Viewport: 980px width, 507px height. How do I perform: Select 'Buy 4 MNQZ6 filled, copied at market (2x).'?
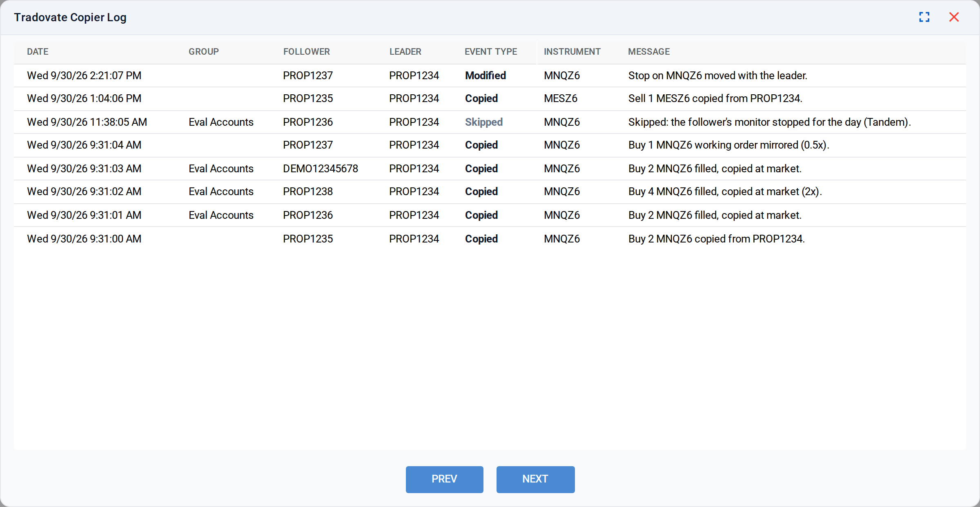[725, 191]
